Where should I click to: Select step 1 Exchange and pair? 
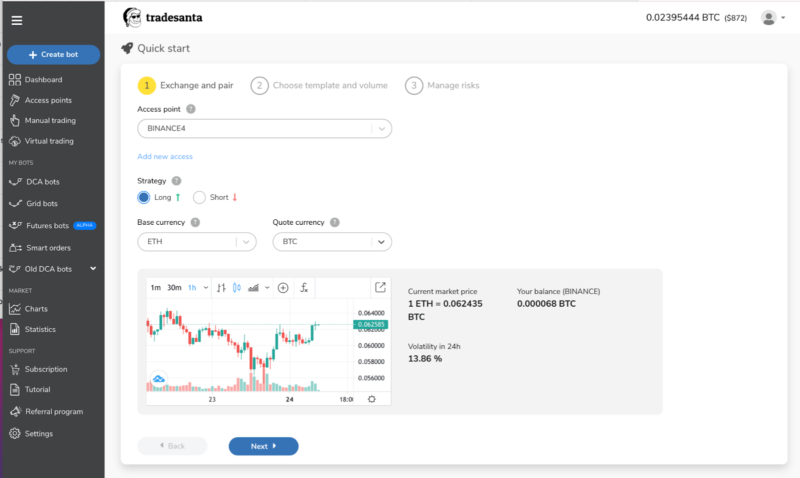click(x=186, y=85)
